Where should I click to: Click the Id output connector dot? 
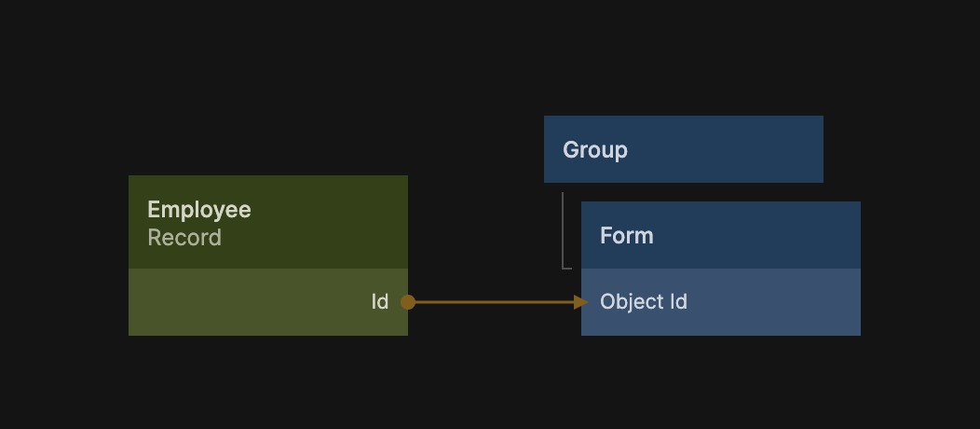[407, 302]
